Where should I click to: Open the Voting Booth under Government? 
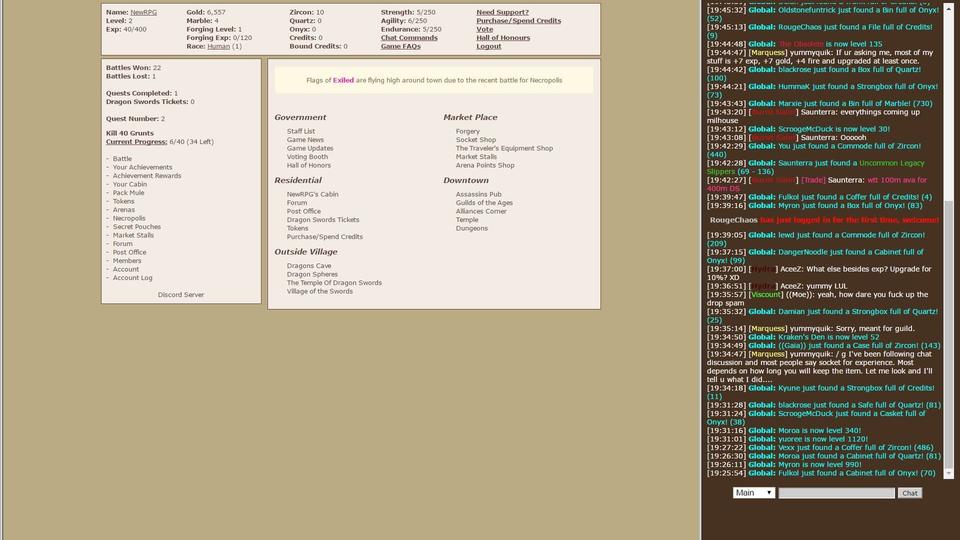point(307,157)
